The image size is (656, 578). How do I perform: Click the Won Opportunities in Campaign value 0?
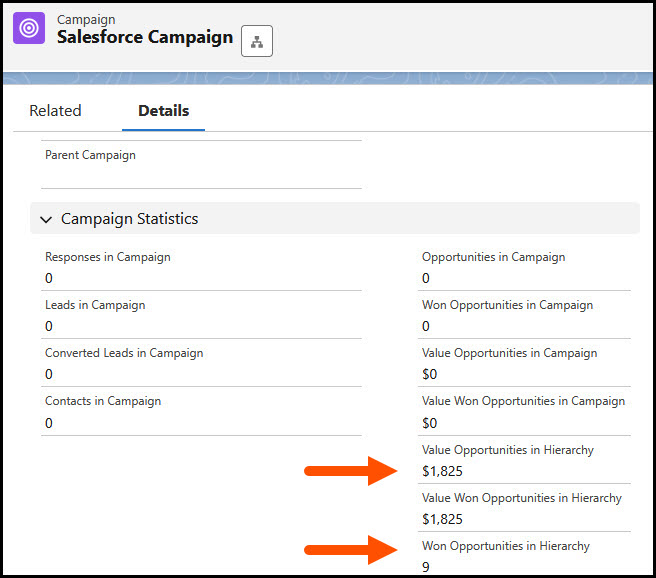(426, 326)
